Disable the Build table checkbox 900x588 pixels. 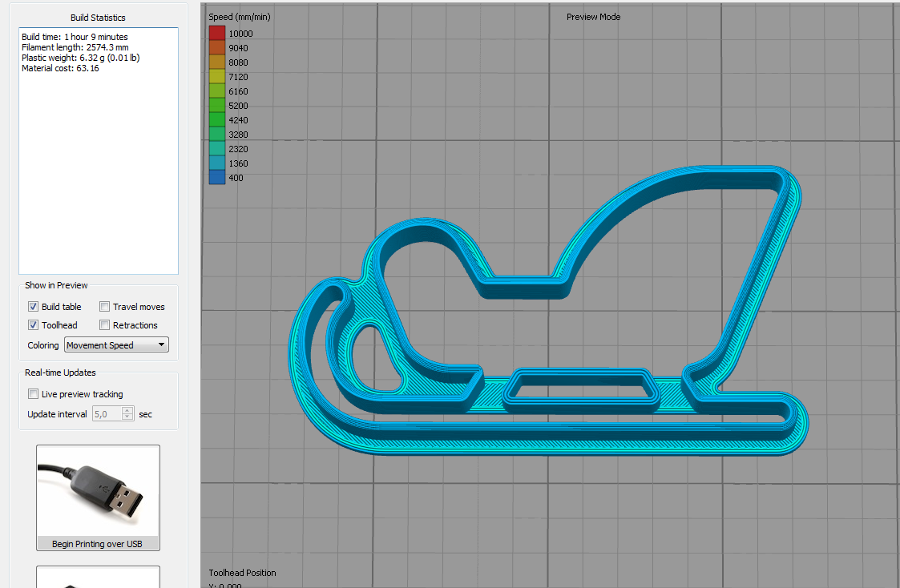[x=33, y=307]
